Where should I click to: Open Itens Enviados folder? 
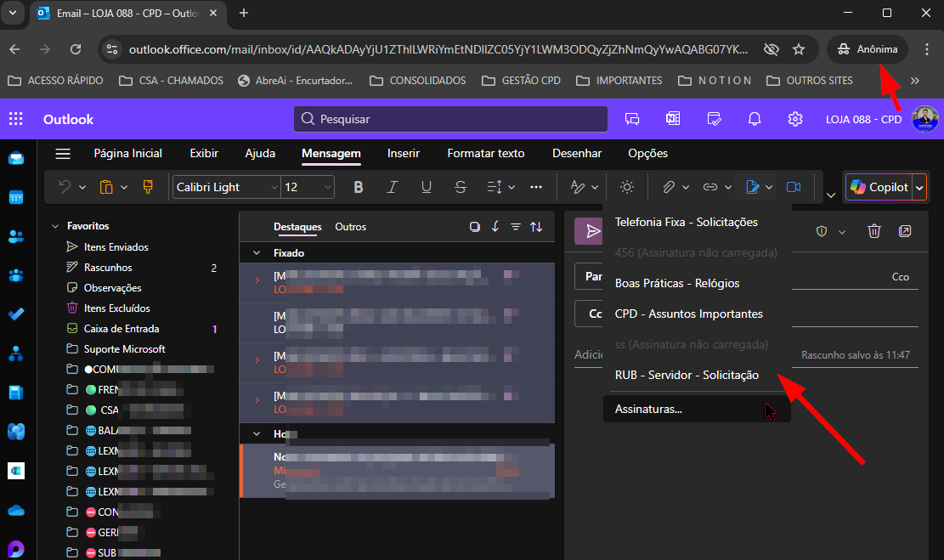pyautogui.click(x=116, y=247)
